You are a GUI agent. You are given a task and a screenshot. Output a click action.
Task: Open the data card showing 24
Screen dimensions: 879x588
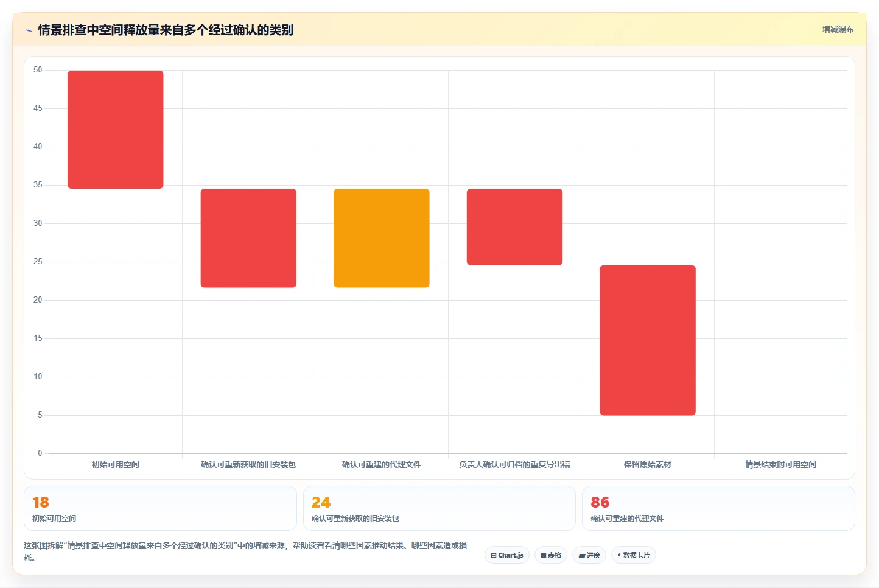[x=439, y=508]
